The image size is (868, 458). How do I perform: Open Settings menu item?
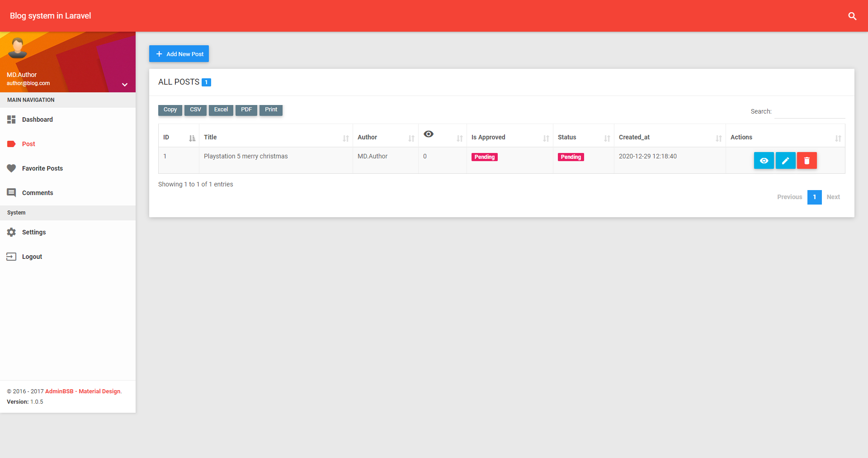[x=68, y=232]
